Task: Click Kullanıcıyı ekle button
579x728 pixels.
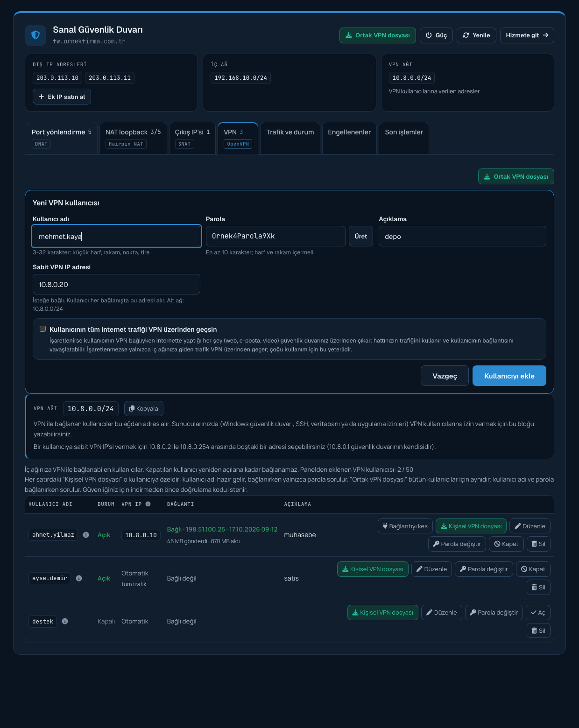Action: pyautogui.click(x=509, y=376)
